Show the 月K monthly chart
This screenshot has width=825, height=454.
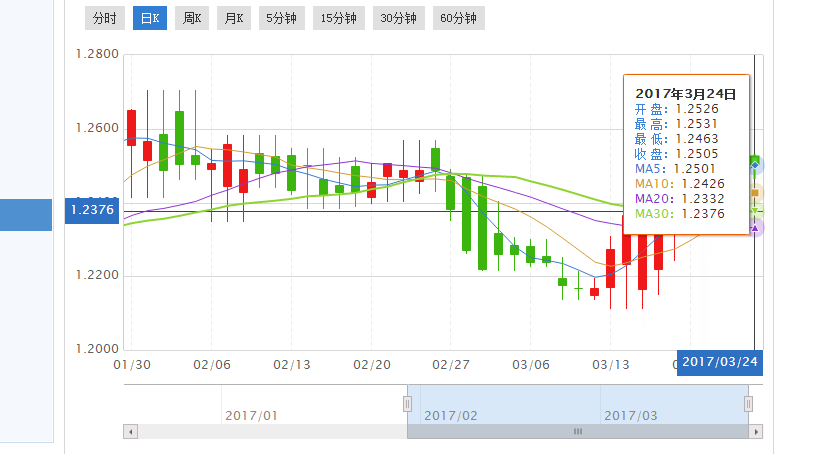233,18
